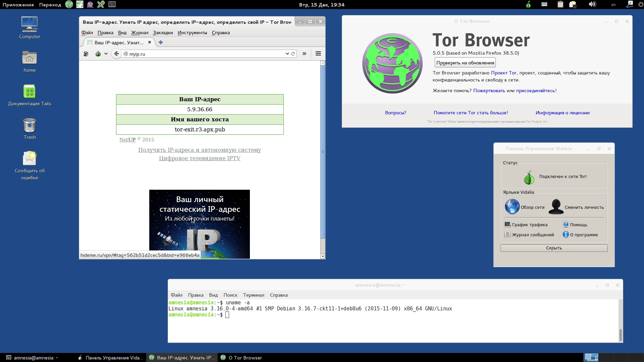Click the mail notification tray icon
The width and height of the screenshot is (644, 362).
(x=573, y=4)
